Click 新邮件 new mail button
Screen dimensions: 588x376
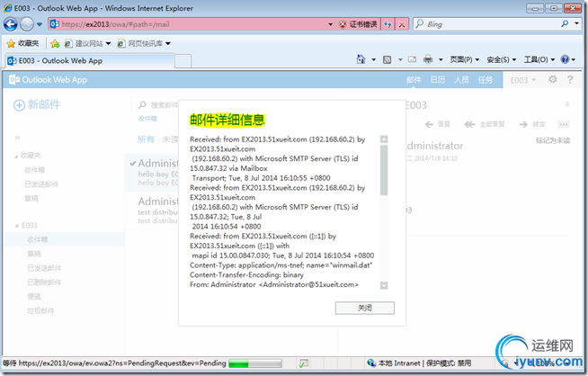point(37,104)
